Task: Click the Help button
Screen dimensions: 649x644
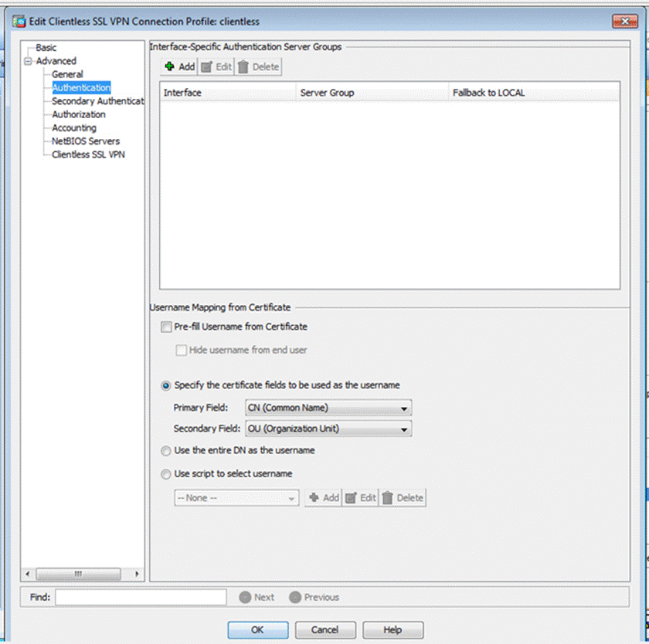Action: [x=392, y=629]
